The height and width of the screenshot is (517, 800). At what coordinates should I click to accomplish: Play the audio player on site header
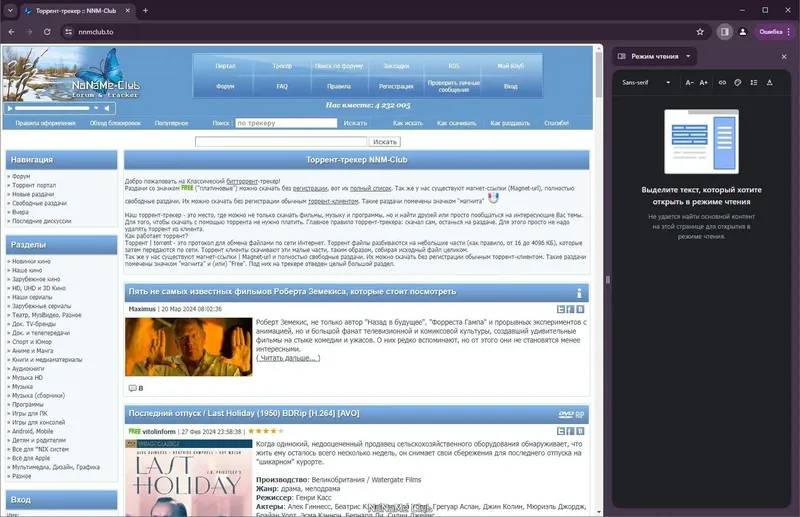click(x=9, y=108)
